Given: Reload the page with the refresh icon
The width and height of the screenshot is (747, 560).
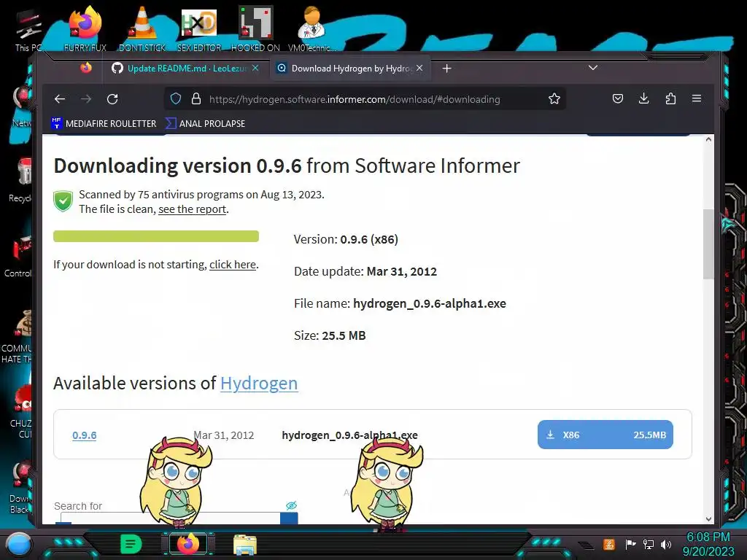Looking at the screenshot, I should 112,99.
